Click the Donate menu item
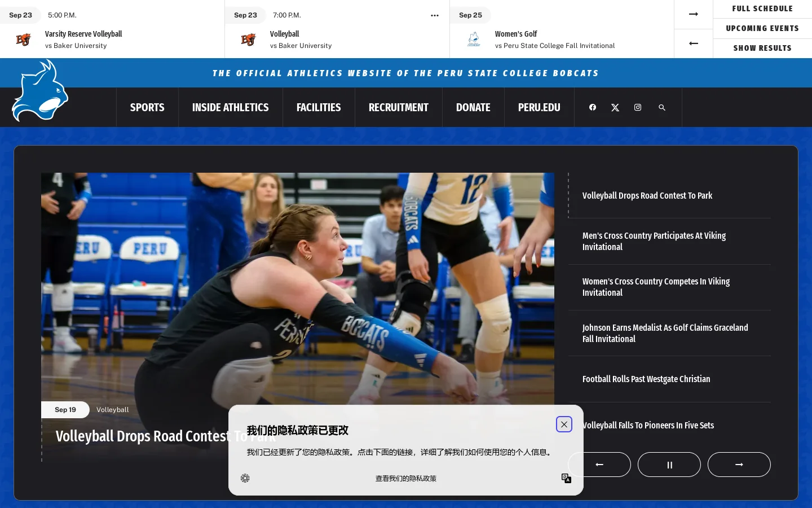 point(473,107)
